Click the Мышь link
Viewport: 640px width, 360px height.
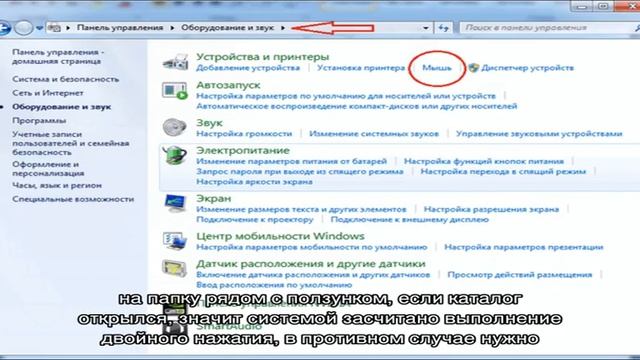[x=437, y=68]
